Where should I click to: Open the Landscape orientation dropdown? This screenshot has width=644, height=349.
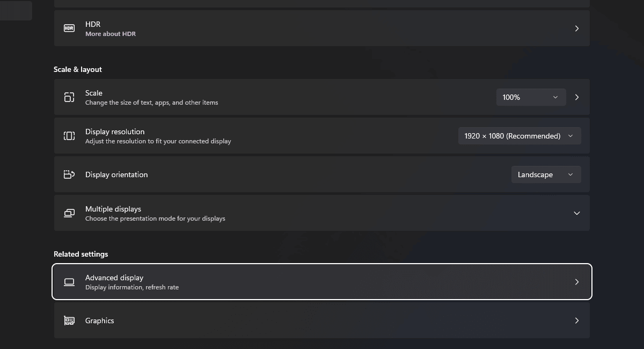[x=545, y=174]
